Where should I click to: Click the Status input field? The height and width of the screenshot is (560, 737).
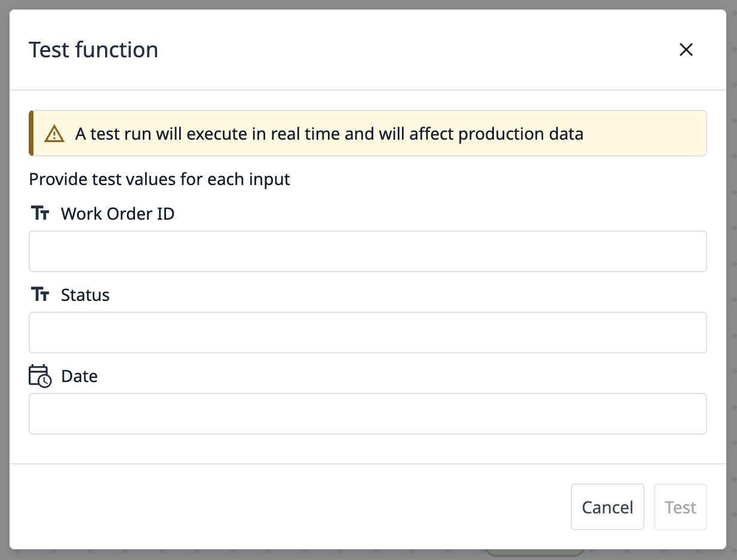click(x=367, y=333)
